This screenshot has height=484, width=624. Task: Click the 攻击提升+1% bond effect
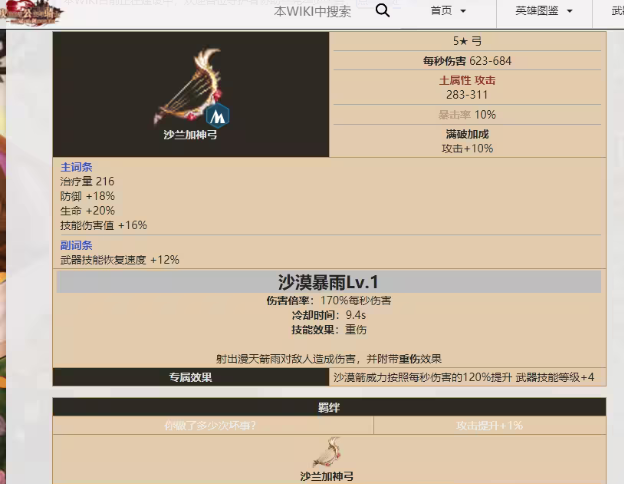click(x=489, y=425)
